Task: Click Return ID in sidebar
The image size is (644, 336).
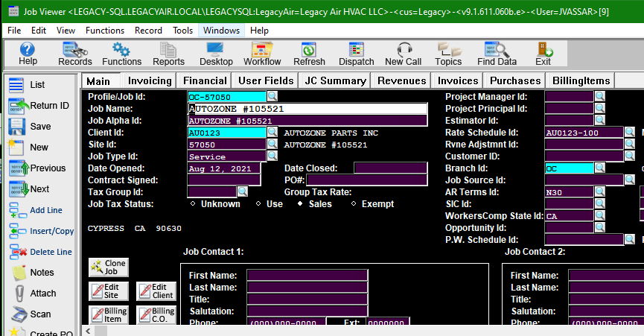Action: click(x=39, y=106)
